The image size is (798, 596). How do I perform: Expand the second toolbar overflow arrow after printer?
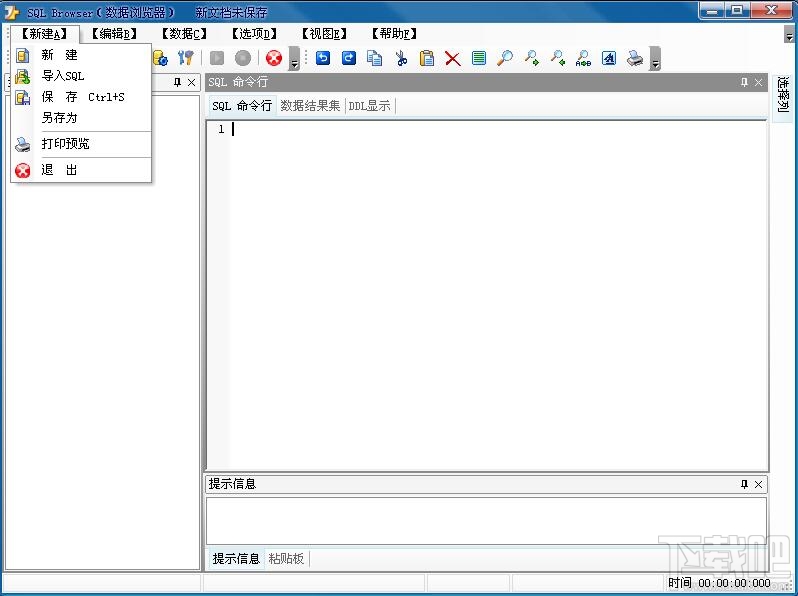pos(656,58)
